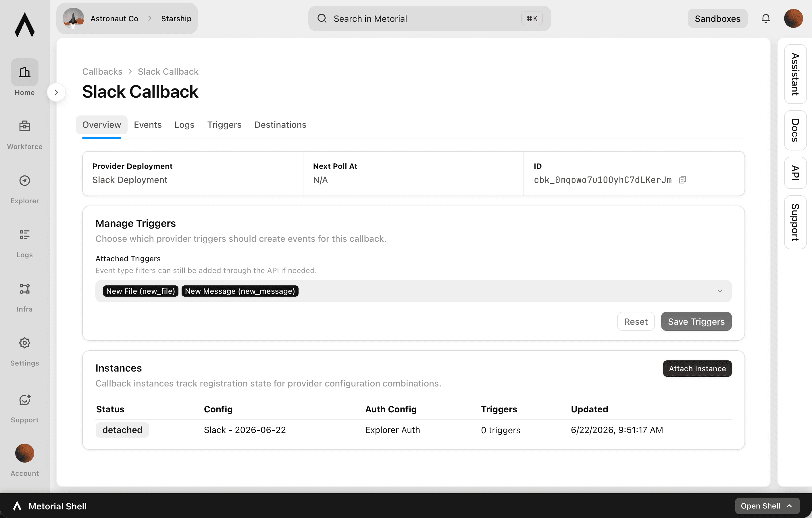Click the detached status badge
Image resolution: width=812 pixels, height=518 pixels.
pos(122,430)
